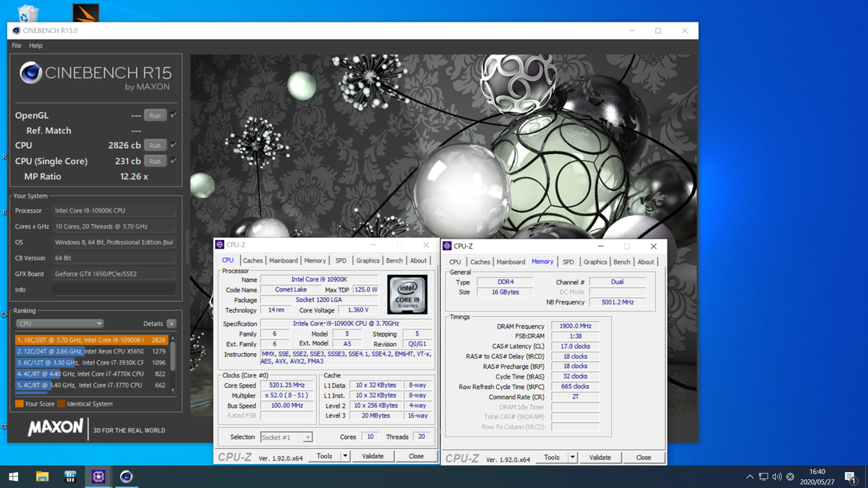Switch to Memory tab in left CPU-Z

[315, 260]
